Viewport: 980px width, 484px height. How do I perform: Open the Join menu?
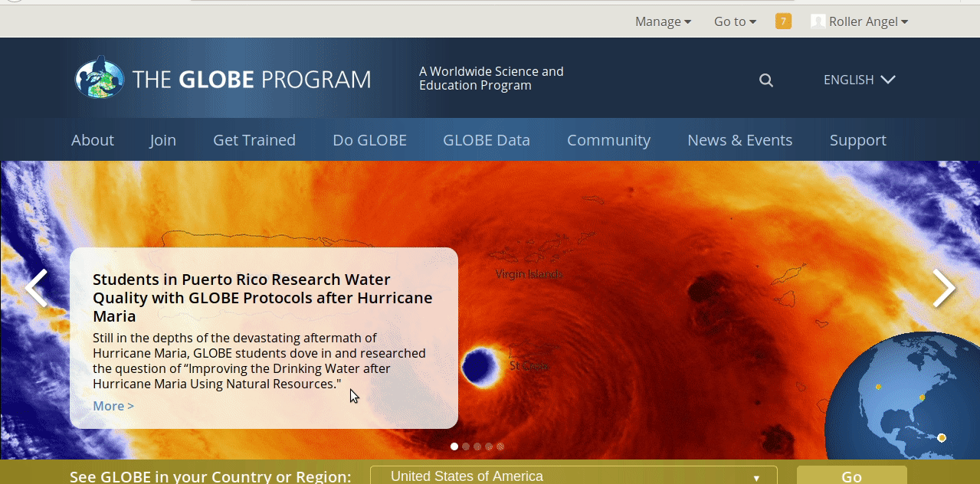pyautogui.click(x=162, y=140)
